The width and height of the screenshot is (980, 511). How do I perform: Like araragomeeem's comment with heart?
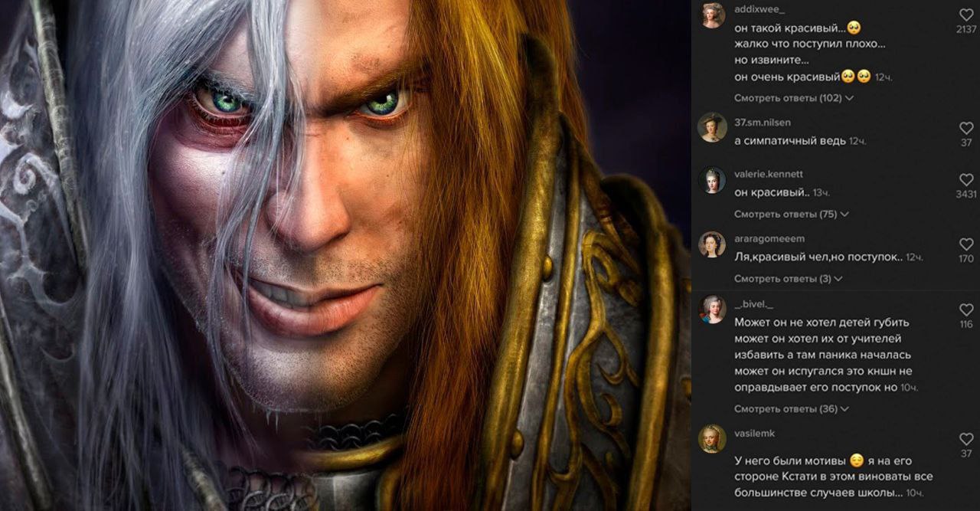pyautogui.click(x=966, y=244)
